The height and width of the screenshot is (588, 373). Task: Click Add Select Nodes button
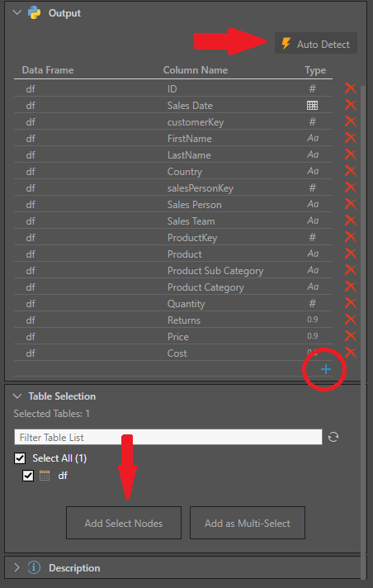(124, 523)
